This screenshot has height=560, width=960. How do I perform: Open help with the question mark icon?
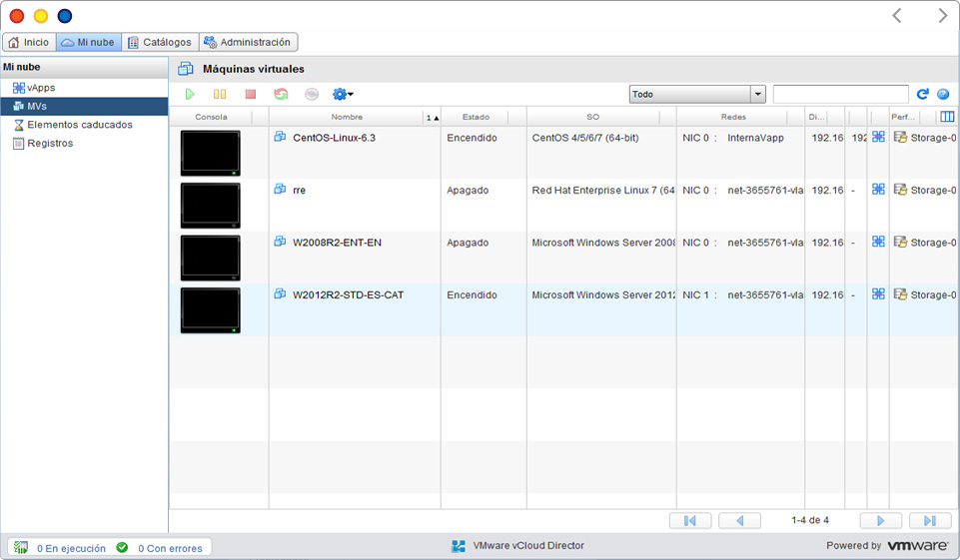click(x=942, y=94)
